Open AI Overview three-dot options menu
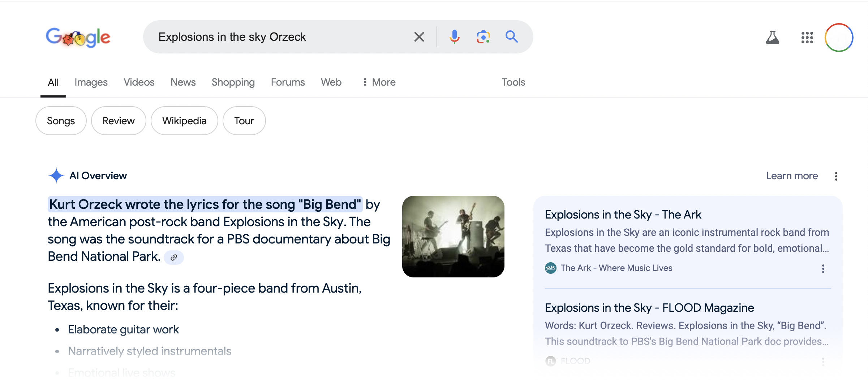The height and width of the screenshot is (380, 868). pyautogui.click(x=836, y=176)
